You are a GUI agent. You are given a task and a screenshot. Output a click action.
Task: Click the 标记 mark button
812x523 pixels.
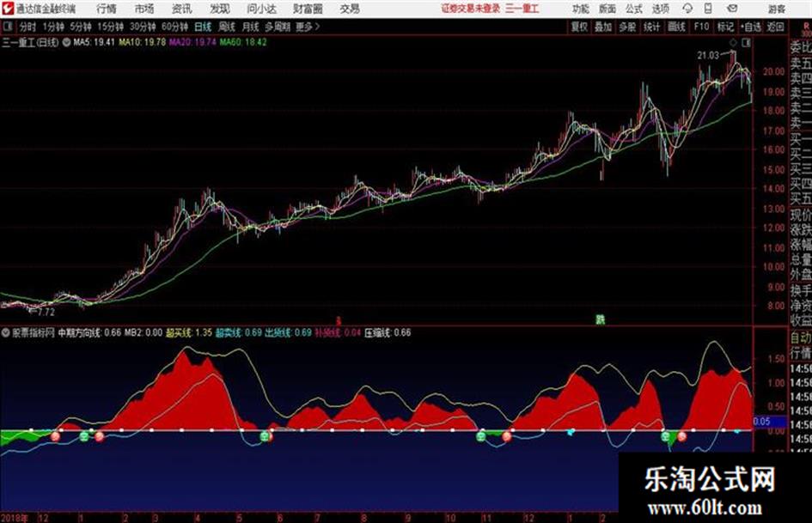(x=725, y=27)
